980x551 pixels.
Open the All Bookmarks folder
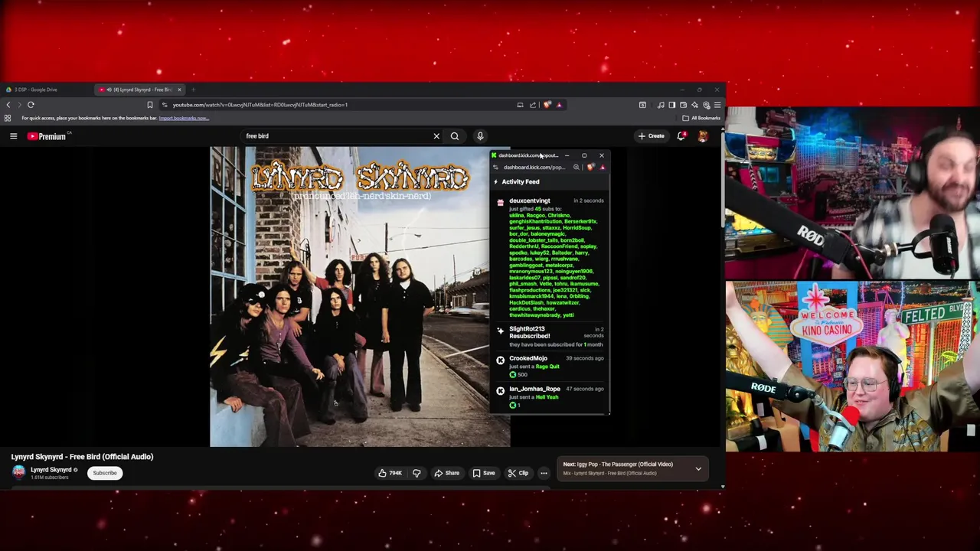(x=701, y=118)
